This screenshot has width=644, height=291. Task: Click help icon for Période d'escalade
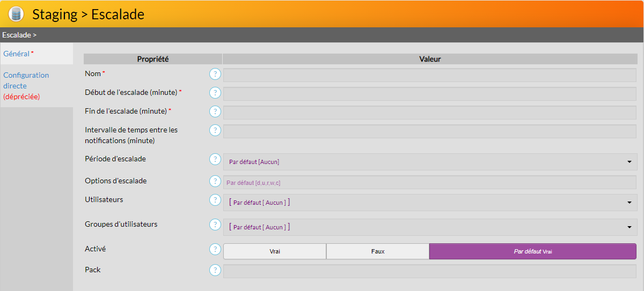215,160
